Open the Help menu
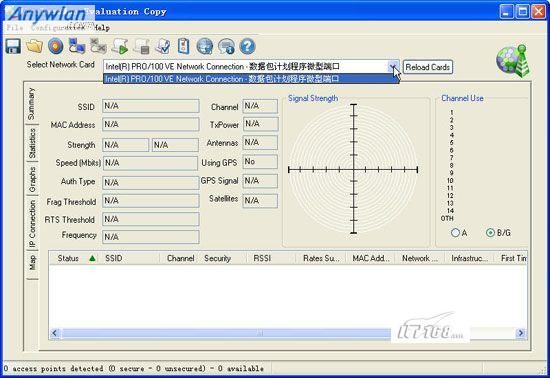 [x=102, y=28]
